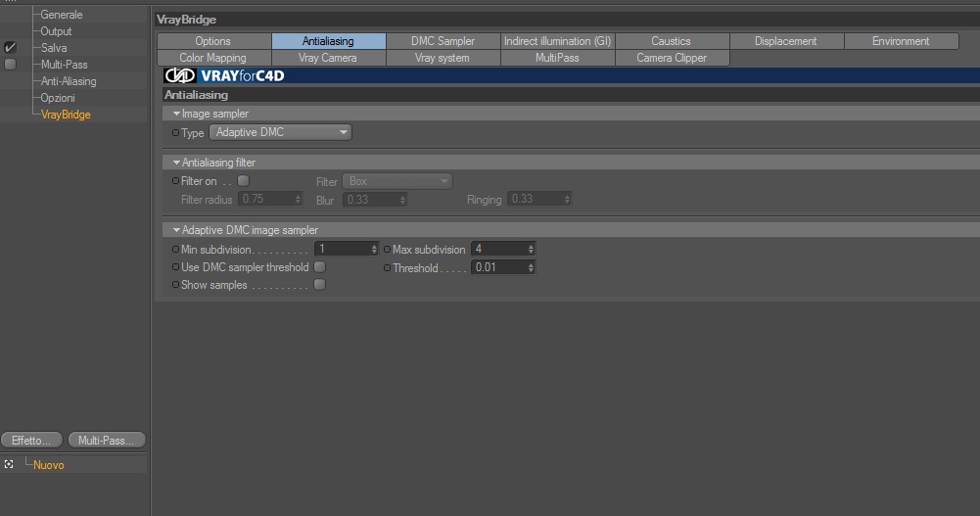Collapse Adaptive DMC image sampler section

tap(176, 230)
